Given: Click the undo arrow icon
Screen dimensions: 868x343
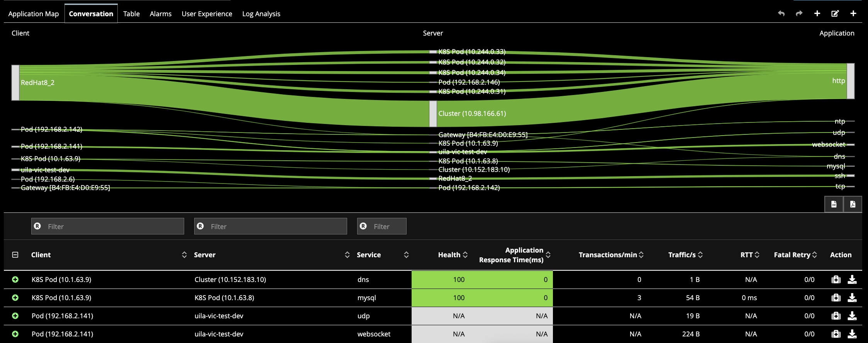Looking at the screenshot, I should click(781, 14).
